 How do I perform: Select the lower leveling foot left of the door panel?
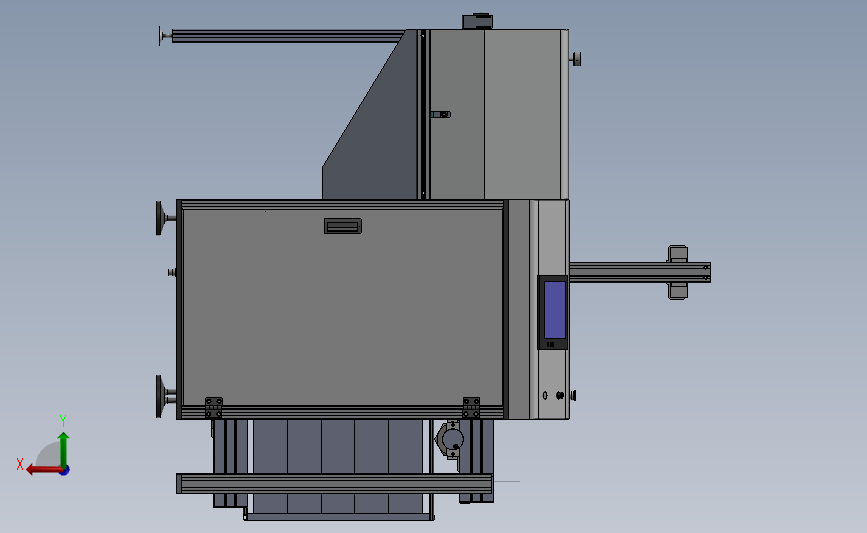click(164, 396)
